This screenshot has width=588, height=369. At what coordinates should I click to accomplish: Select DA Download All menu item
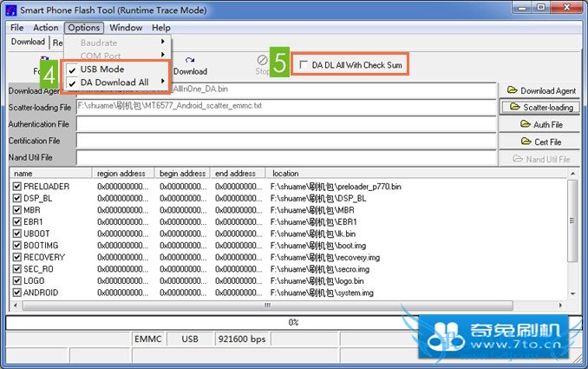pyautogui.click(x=116, y=82)
